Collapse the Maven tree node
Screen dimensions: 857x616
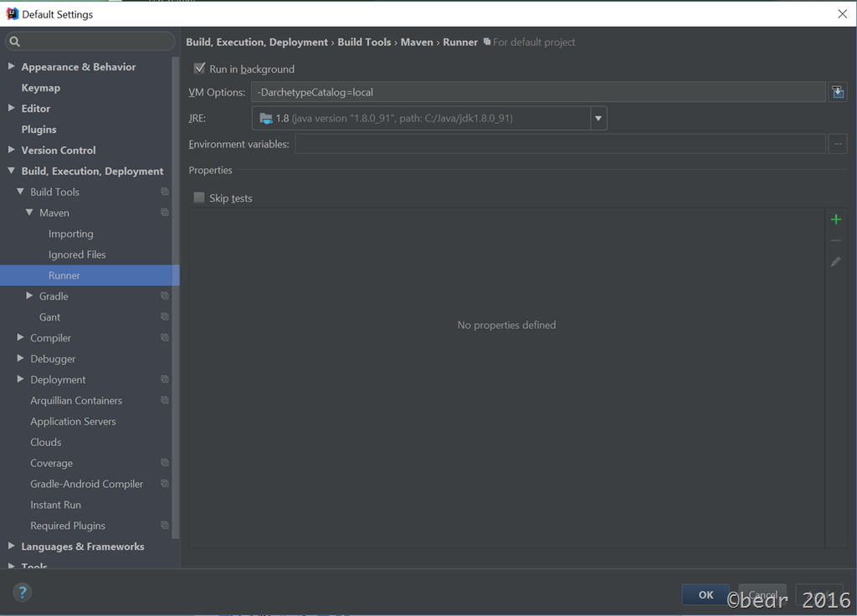[x=30, y=213]
